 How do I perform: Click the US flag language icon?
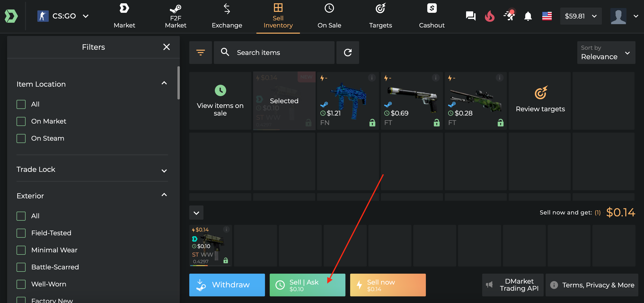click(x=547, y=16)
